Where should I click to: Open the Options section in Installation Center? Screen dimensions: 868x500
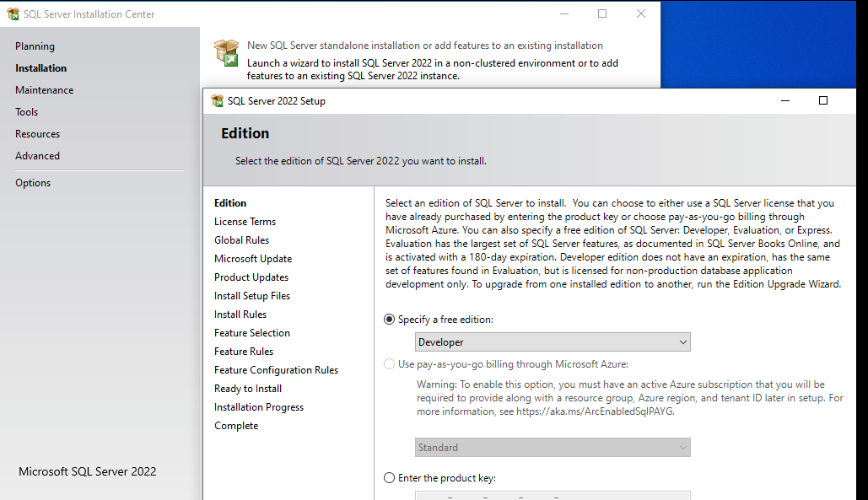point(33,183)
